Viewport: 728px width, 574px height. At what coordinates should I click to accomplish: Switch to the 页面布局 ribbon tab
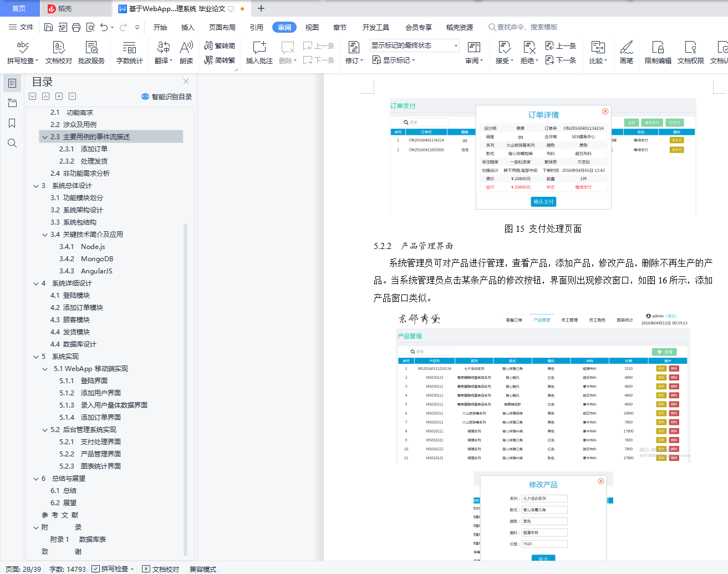coord(222,27)
